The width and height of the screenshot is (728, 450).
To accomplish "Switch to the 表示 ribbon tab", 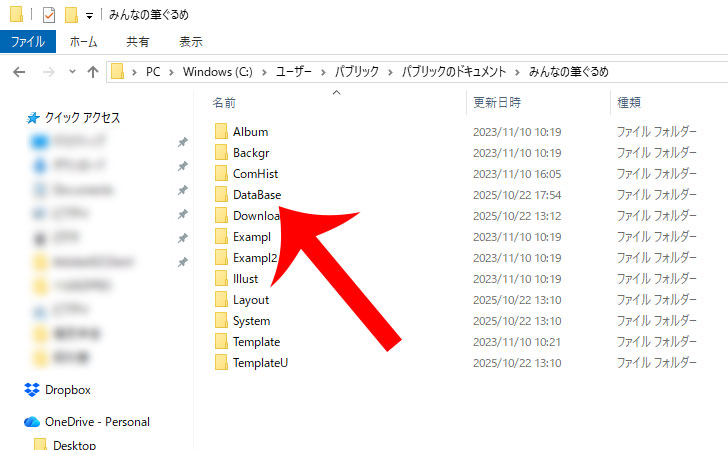I will point(190,42).
